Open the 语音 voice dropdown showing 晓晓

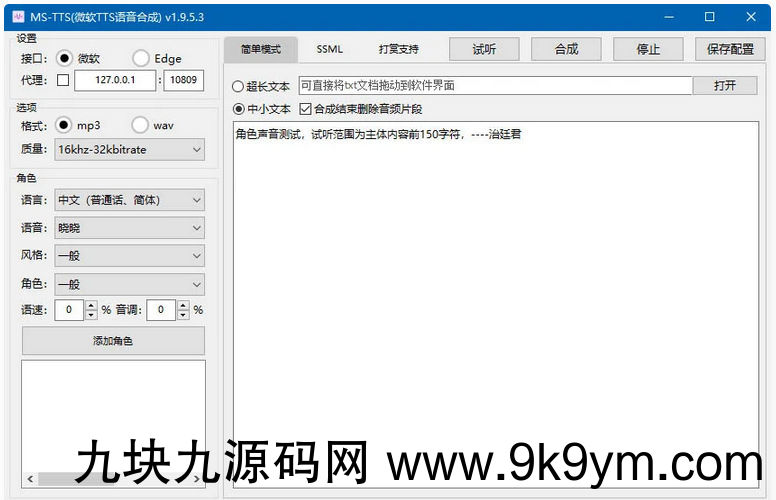tap(130, 228)
